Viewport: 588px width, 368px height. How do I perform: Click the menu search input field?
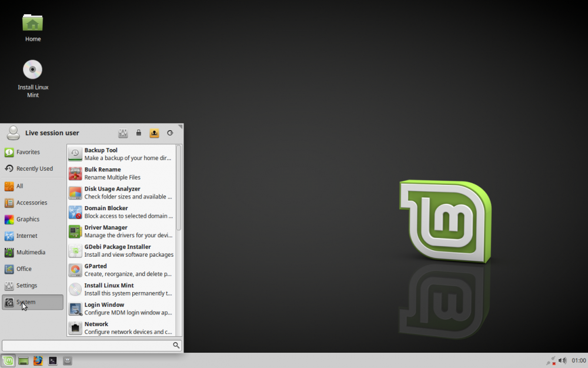point(92,346)
